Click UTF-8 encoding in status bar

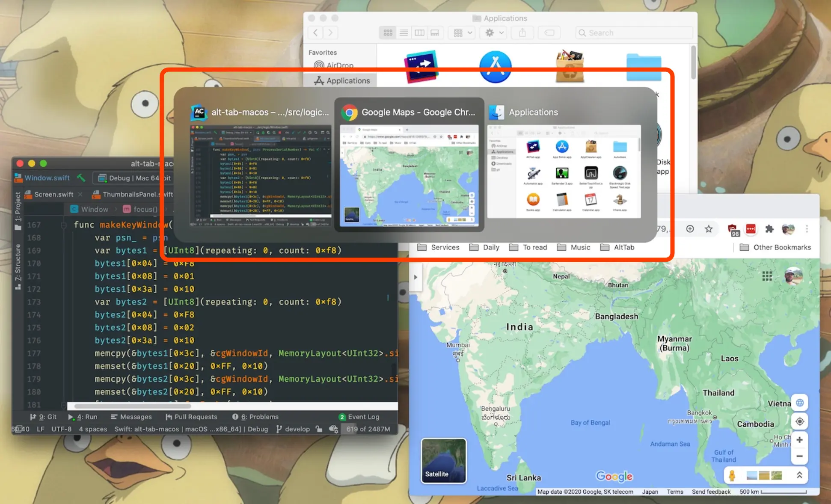coord(62,429)
